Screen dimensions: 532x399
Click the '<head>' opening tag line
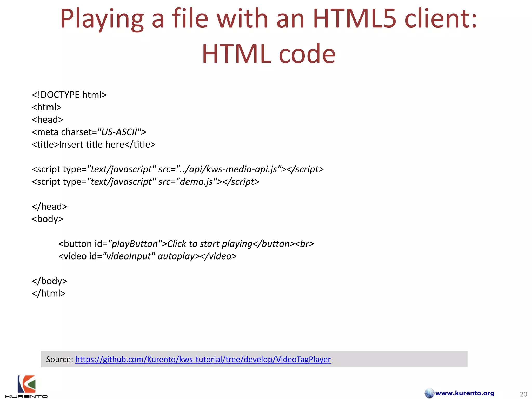(48, 120)
